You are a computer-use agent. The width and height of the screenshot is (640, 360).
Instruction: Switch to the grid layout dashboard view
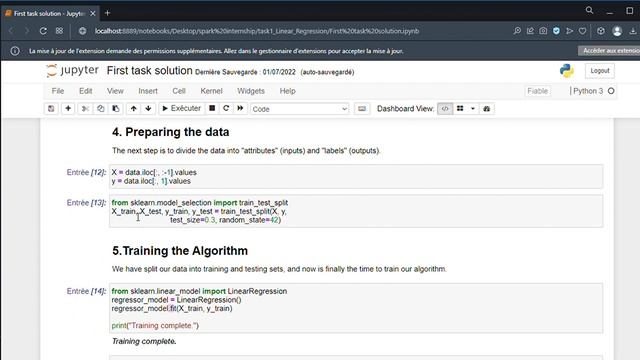click(460, 109)
